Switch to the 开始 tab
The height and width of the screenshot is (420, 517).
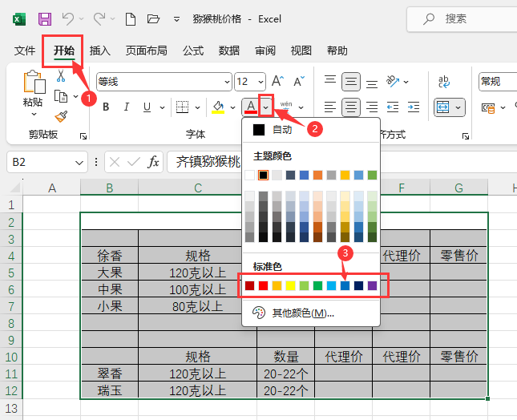pos(64,50)
